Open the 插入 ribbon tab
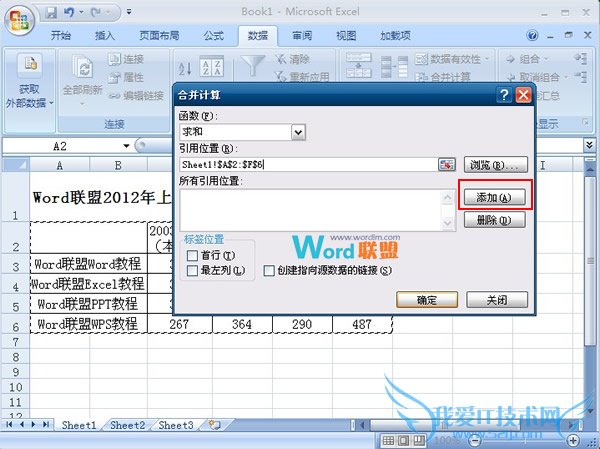Viewport: 600px width, 449px height. [104, 36]
